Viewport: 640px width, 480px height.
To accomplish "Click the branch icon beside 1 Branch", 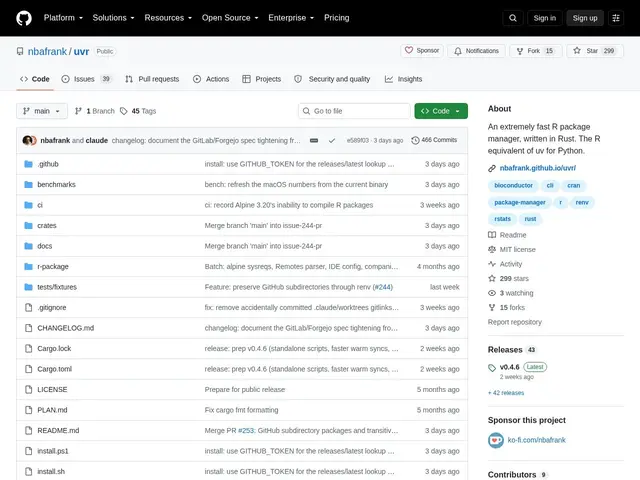I will 78,111.
